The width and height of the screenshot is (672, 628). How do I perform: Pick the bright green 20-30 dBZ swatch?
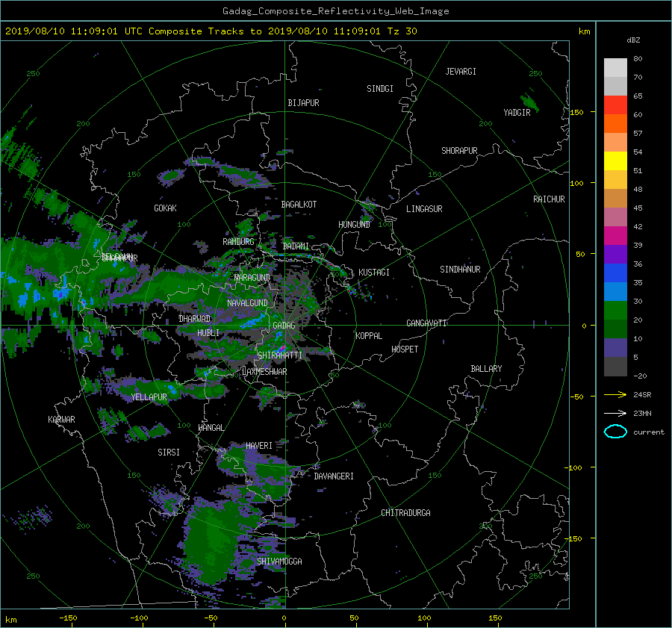tap(615, 311)
